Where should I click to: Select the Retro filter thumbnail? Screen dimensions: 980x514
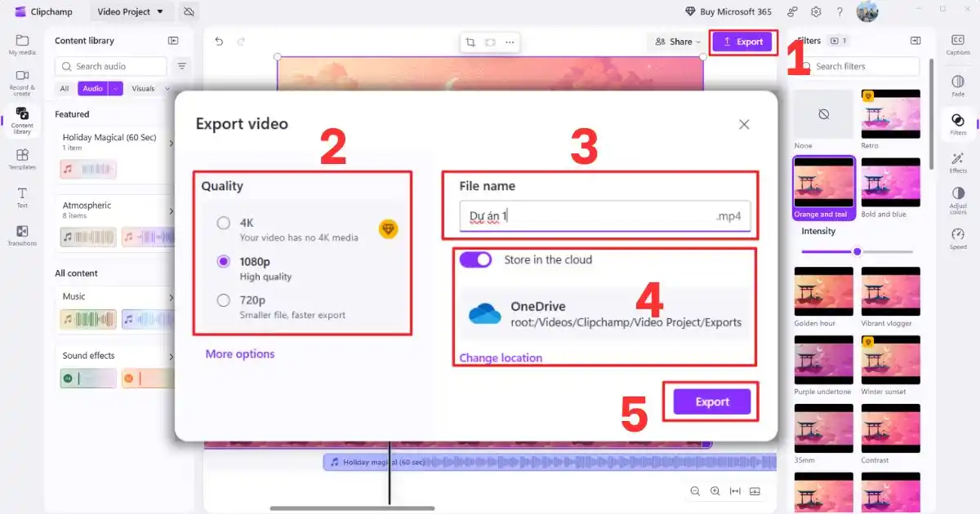tap(891, 114)
